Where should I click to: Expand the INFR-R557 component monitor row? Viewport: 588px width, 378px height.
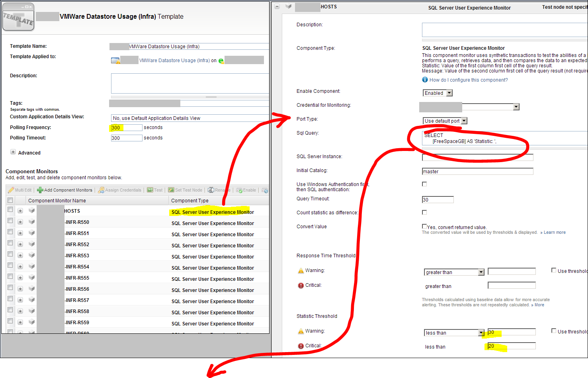tap(20, 300)
